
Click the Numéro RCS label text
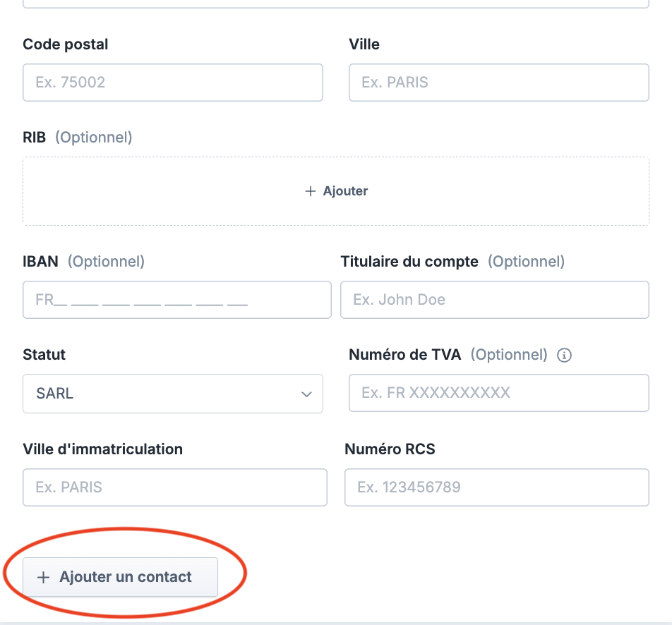(390, 449)
